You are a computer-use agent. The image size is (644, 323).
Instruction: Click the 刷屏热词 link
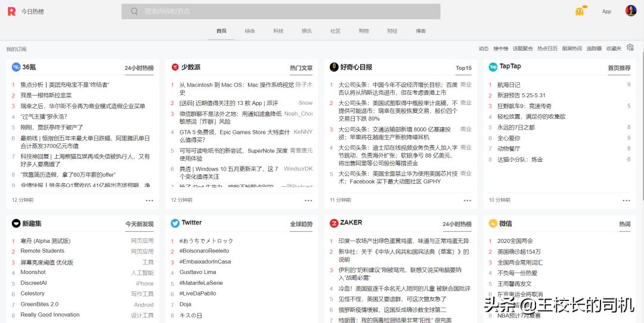(572, 48)
